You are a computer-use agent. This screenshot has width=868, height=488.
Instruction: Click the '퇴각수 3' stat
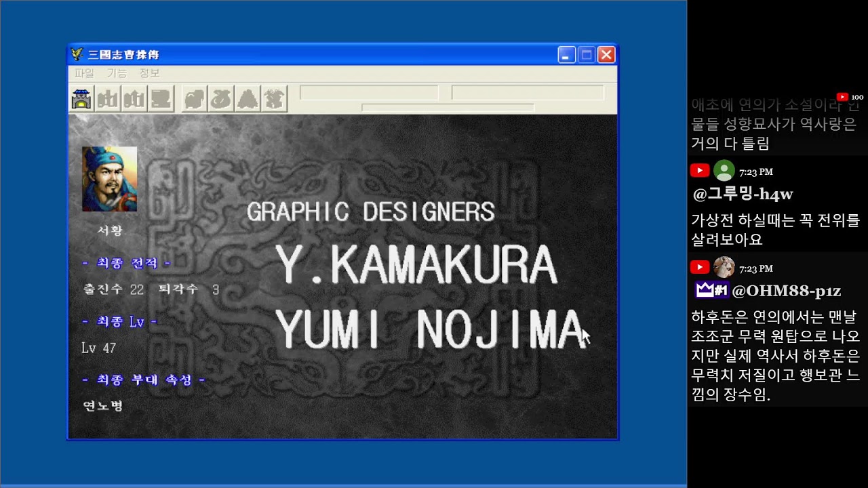tap(189, 289)
